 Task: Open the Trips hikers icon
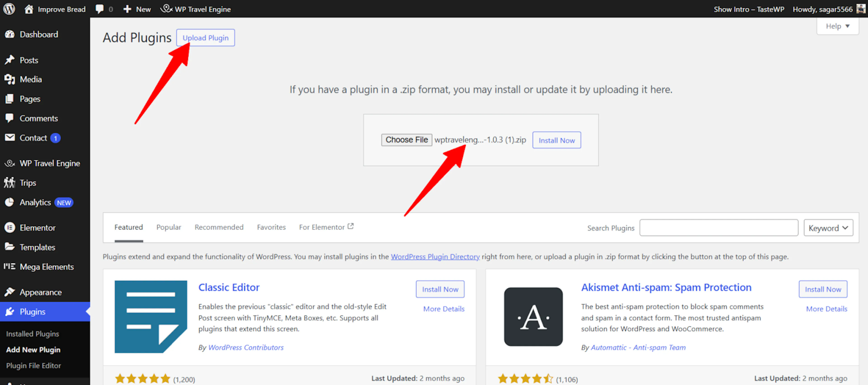point(10,183)
